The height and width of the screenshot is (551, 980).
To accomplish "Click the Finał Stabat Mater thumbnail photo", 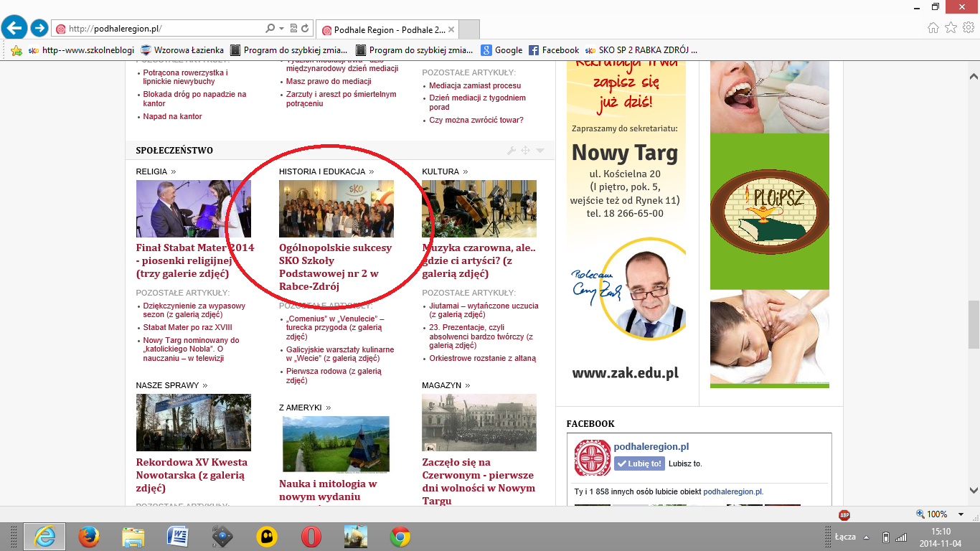I will point(194,209).
